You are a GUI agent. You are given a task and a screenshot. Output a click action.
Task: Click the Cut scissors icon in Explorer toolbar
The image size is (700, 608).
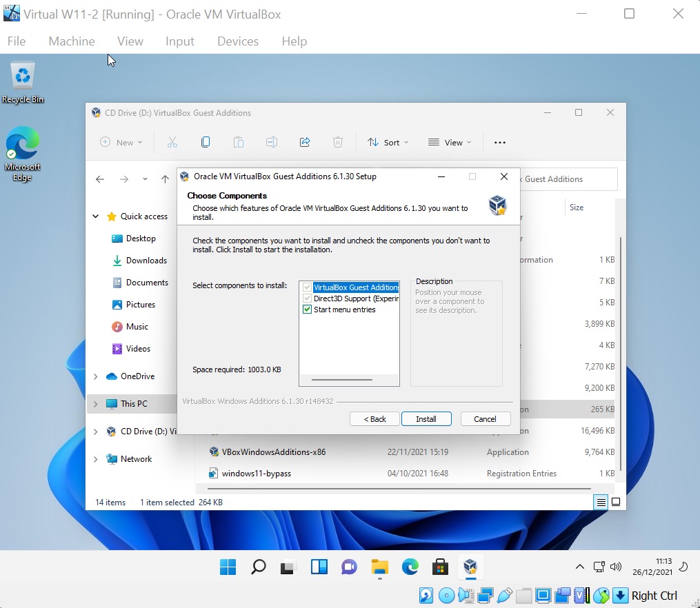(172, 142)
